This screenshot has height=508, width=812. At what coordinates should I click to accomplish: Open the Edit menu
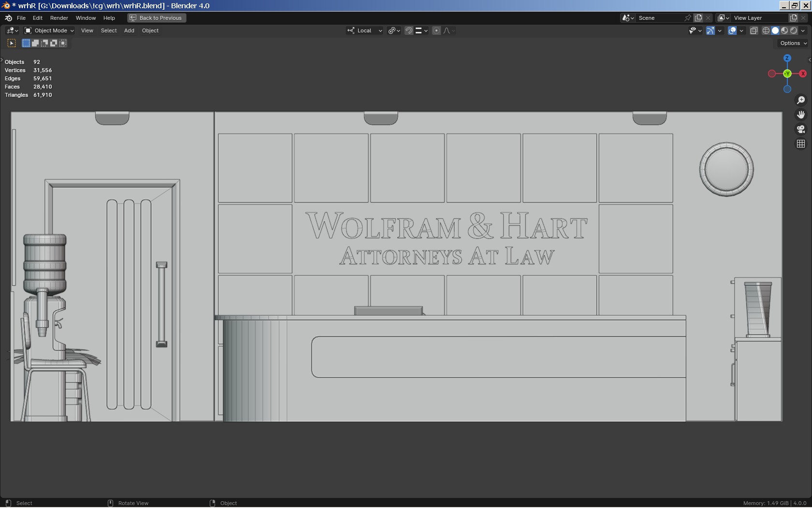click(x=37, y=18)
